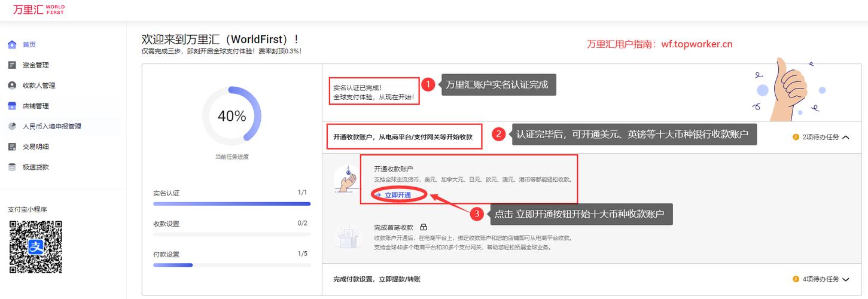Click the 收款人管理 person icon
This screenshot has height=299, width=868.
[12, 86]
